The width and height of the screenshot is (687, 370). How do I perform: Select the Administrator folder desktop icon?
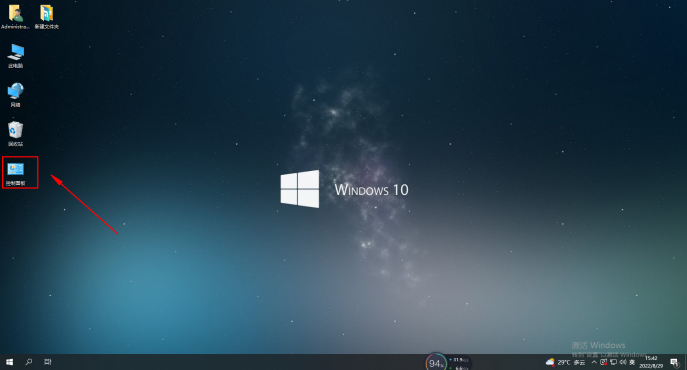pos(15,17)
